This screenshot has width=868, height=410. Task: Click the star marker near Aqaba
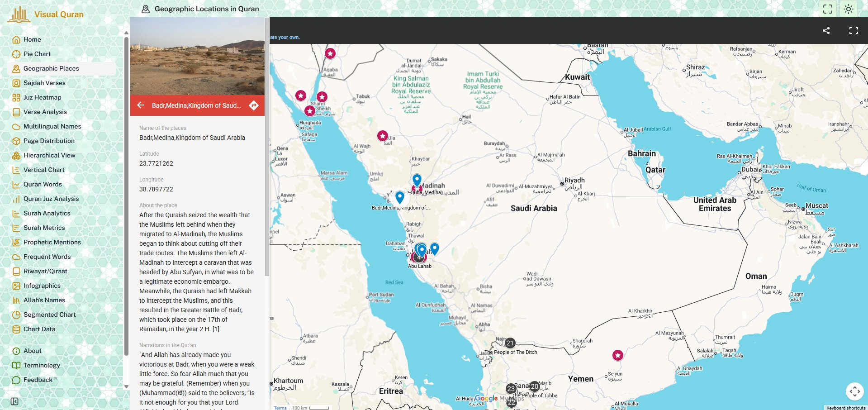(330, 53)
